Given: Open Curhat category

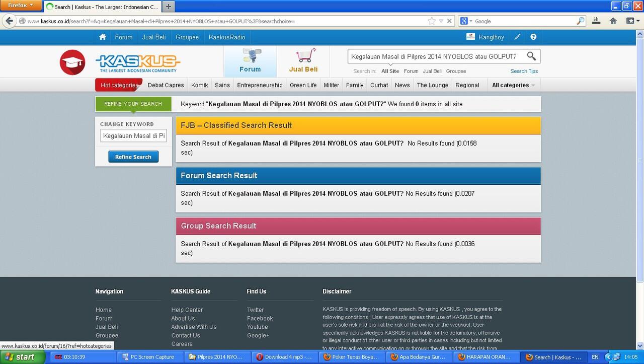Looking at the screenshot, I should [379, 85].
